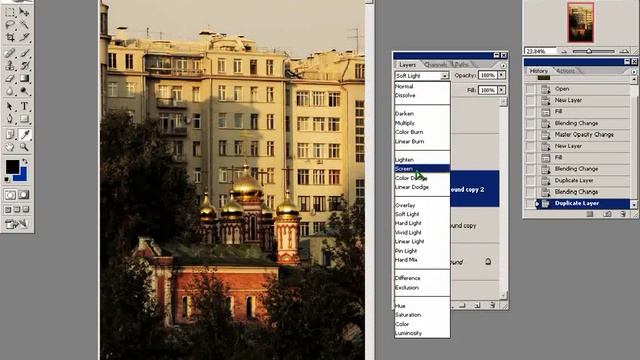The height and width of the screenshot is (360, 640).
Task: Switch to Standard editing mode
Action: (x=10, y=195)
